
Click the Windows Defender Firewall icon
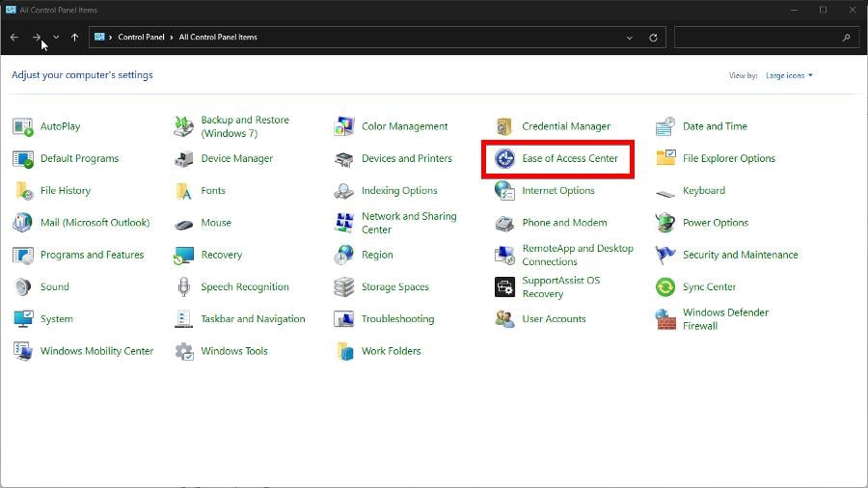point(665,319)
